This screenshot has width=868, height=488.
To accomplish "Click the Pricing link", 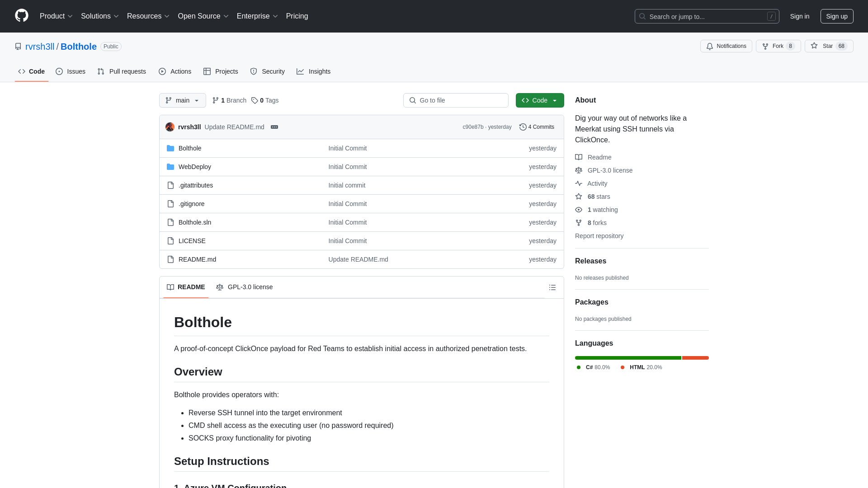I will point(297,16).
